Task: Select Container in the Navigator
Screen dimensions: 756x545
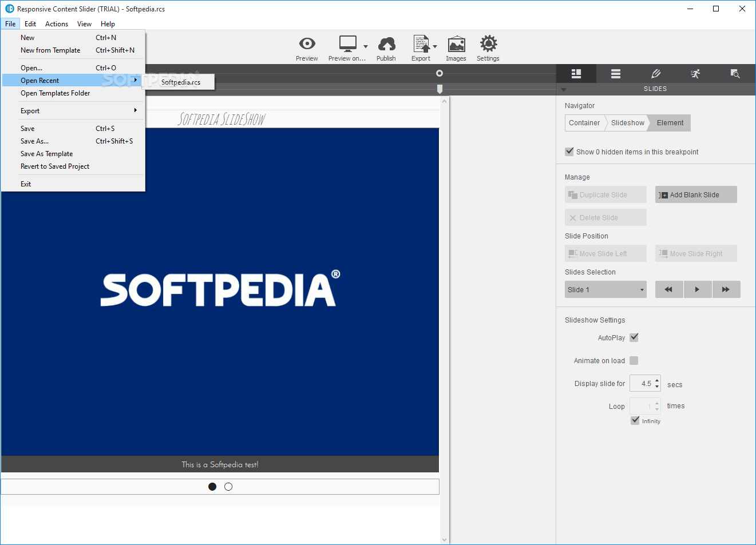Action: (584, 123)
